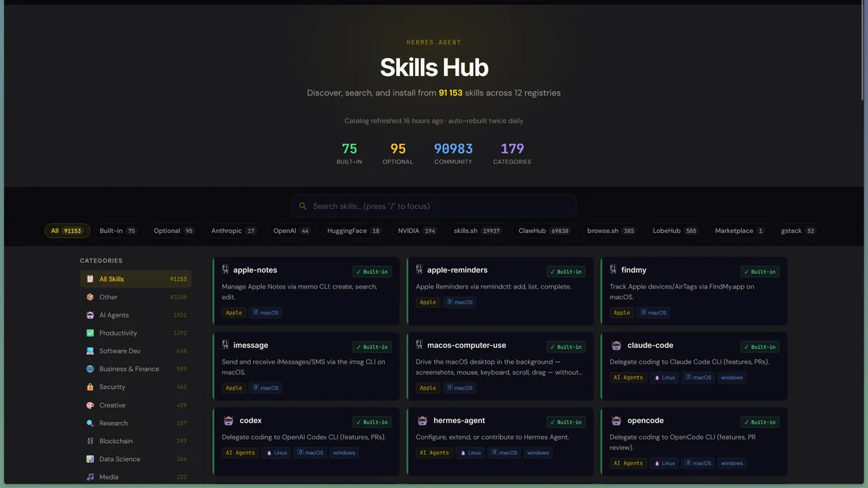The width and height of the screenshot is (868, 488).
Task: Open the imessage skill title
Action: click(x=251, y=345)
